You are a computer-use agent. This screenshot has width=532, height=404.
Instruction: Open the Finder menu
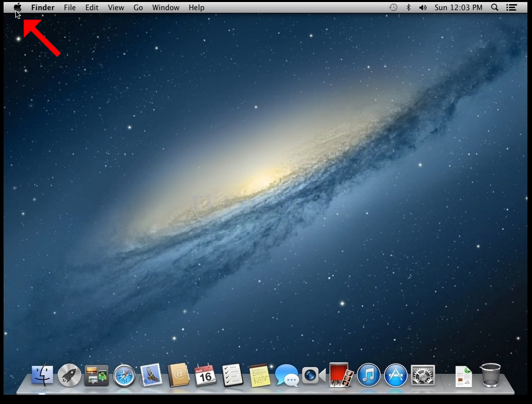click(x=43, y=7)
